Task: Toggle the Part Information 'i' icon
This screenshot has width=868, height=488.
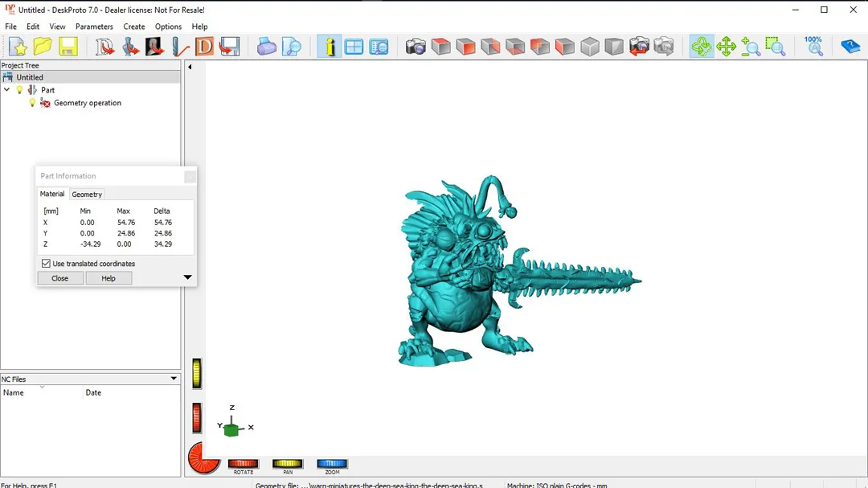Action: (330, 47)
